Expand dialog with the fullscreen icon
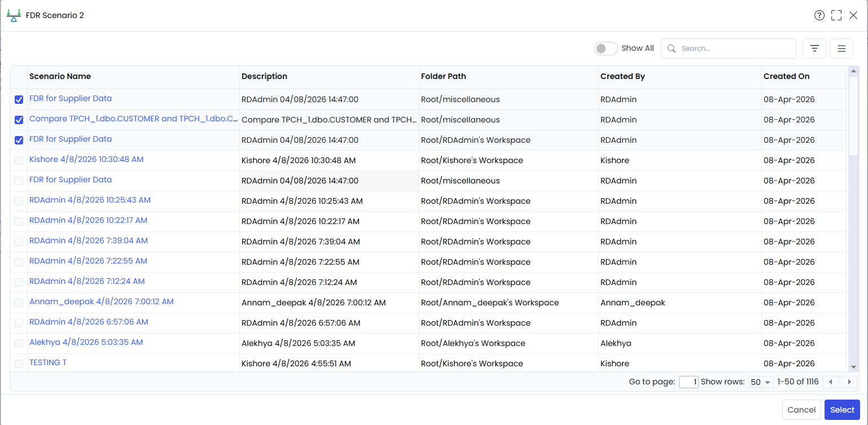 836,15
